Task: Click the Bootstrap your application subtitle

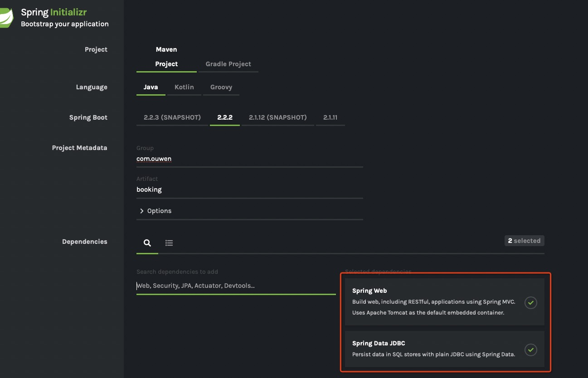Action: pos(64,24)
